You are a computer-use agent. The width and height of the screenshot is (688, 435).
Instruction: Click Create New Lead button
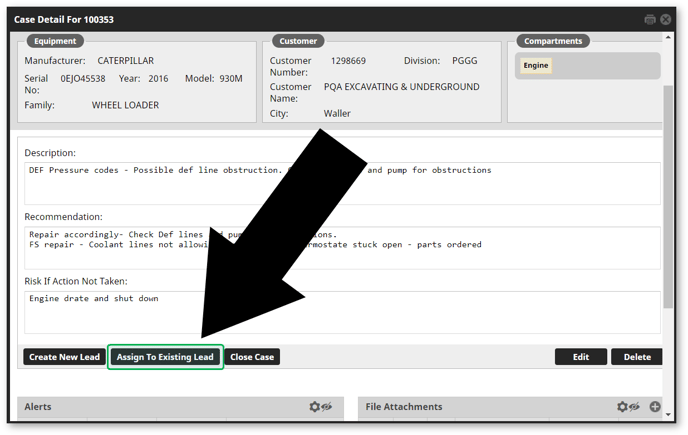click(64, 357)
